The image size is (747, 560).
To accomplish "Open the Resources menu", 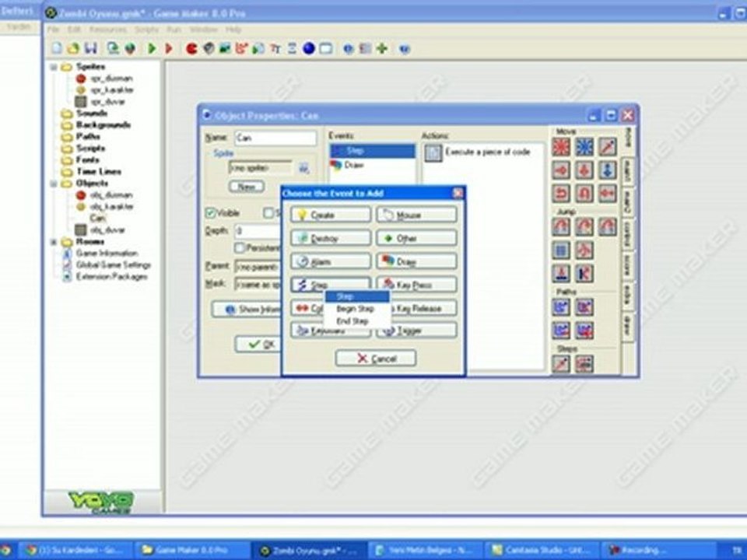I will 108,30.
